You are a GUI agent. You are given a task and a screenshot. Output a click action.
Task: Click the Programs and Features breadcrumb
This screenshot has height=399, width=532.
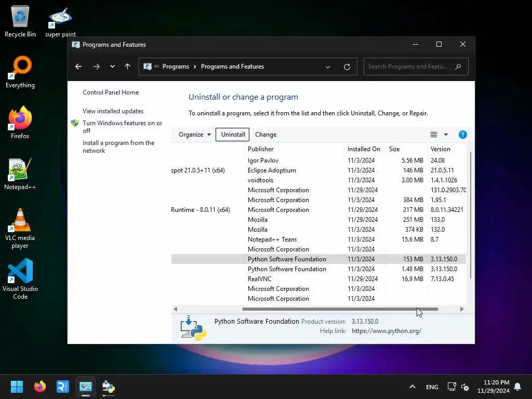[x=232, y=66]
